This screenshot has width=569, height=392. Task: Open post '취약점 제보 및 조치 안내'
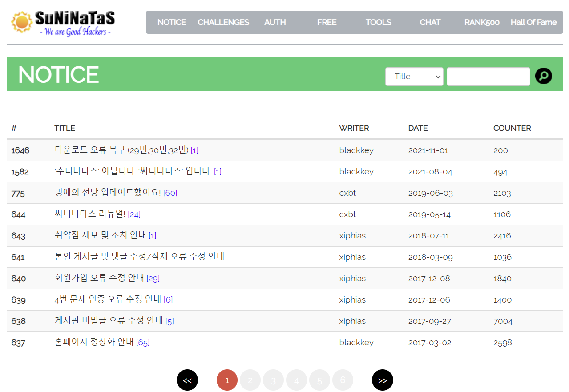tap(101, 235)
